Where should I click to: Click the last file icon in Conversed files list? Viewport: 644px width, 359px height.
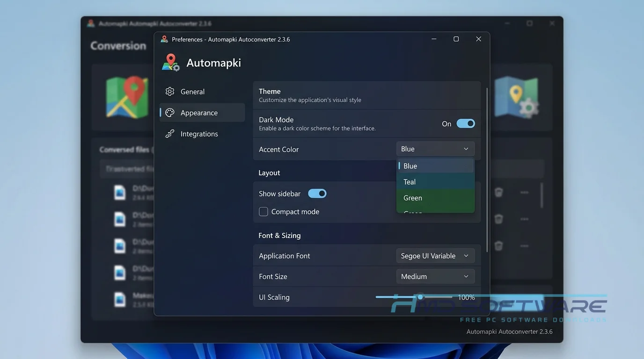coord(120,299)
